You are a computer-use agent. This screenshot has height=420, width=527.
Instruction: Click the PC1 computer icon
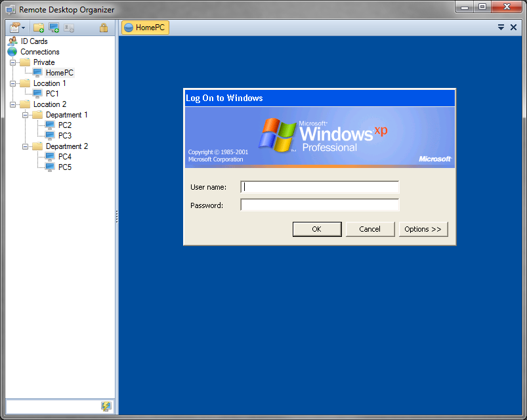point(37,94)
